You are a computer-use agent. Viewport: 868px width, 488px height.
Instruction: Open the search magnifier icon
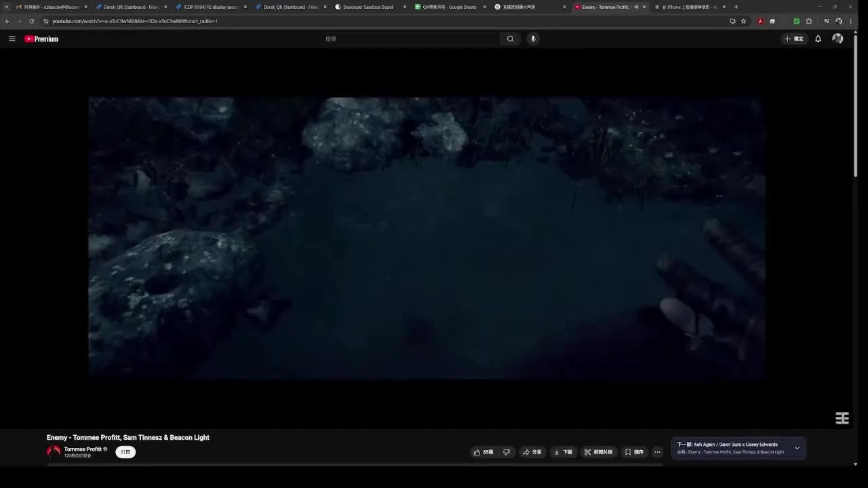(x=510, y=39)
